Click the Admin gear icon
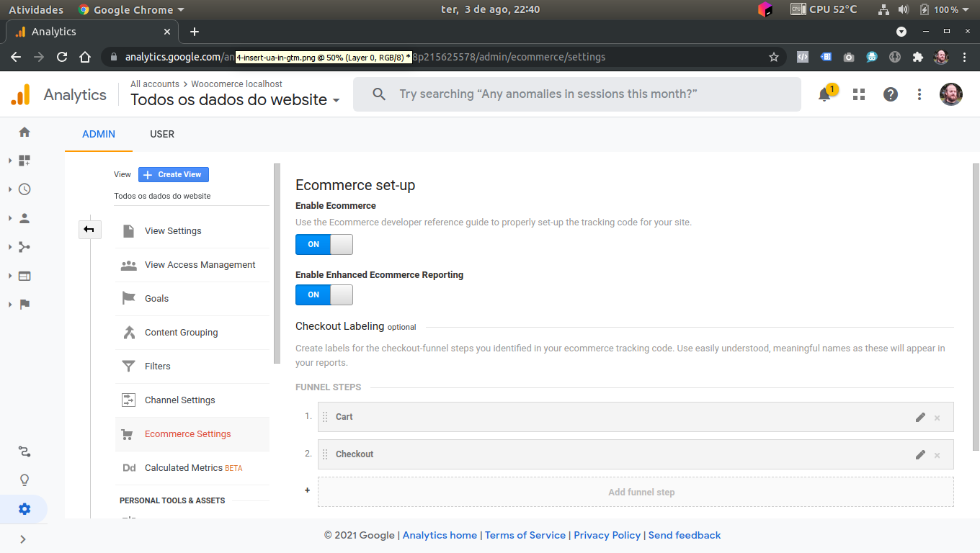The width and height of the screenshot is (980, 553). pyautogui.click(x=24, y=509)
